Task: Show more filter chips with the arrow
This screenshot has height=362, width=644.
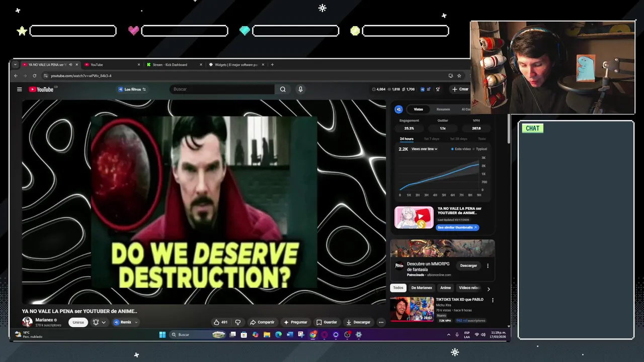Action: point(488,289)
